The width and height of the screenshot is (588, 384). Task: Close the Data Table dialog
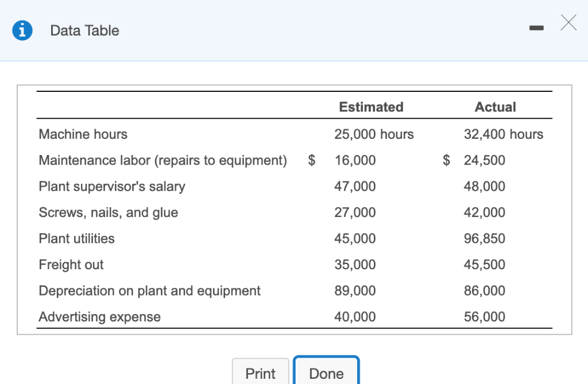coord(568,22)
